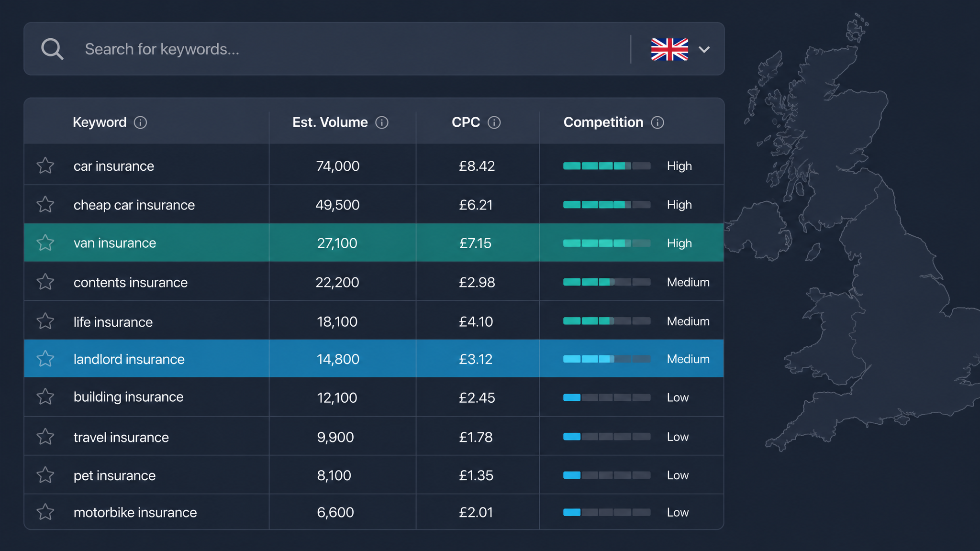Star the motorbike insurance row
The image size is (980, 551).
click(x=45, y=512)
